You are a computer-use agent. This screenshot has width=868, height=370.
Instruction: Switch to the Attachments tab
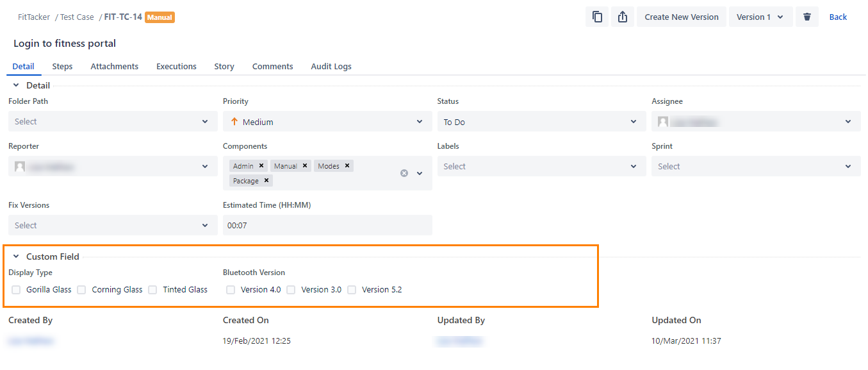pyautogui.click(x=115, y=66)
